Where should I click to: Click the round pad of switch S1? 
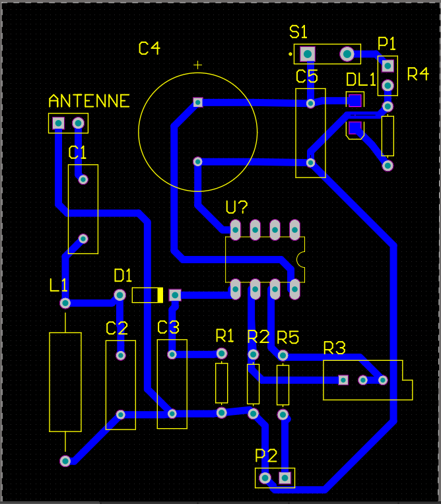pyautogui.click(x=347, y=54)
